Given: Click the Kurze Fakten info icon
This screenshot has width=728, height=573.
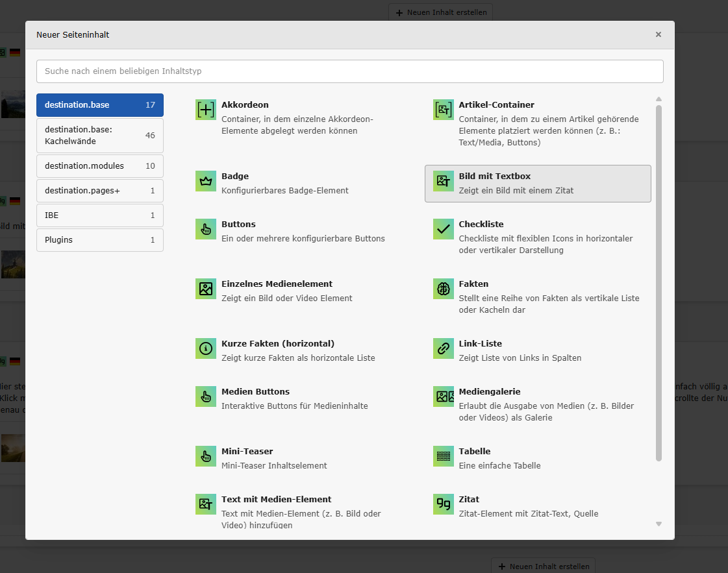Looking at the screenshot, I should (206, 348).
